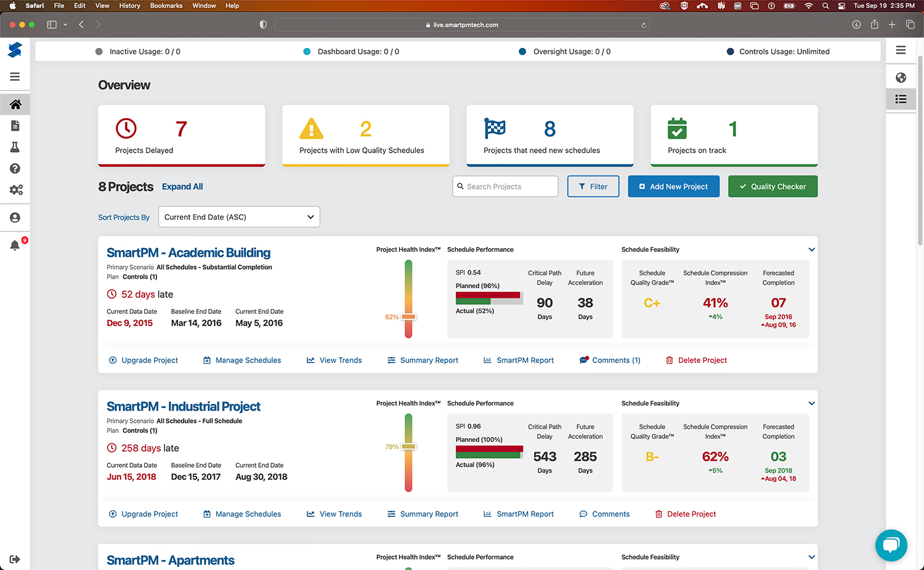Toggle the left sidebar hamburger menu
This screenshot has height=570, width=924.
pyautogui.click(x=15, y=77)
